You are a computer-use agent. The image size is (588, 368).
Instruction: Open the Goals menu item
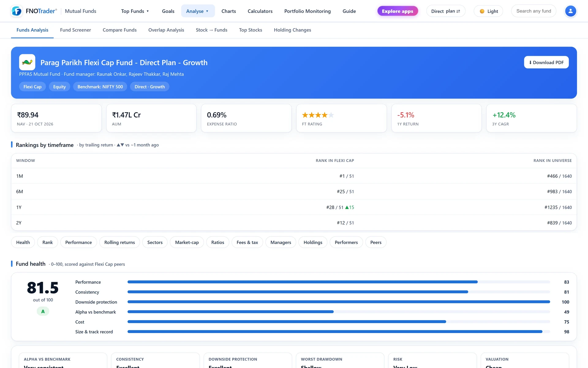(168, 11)
